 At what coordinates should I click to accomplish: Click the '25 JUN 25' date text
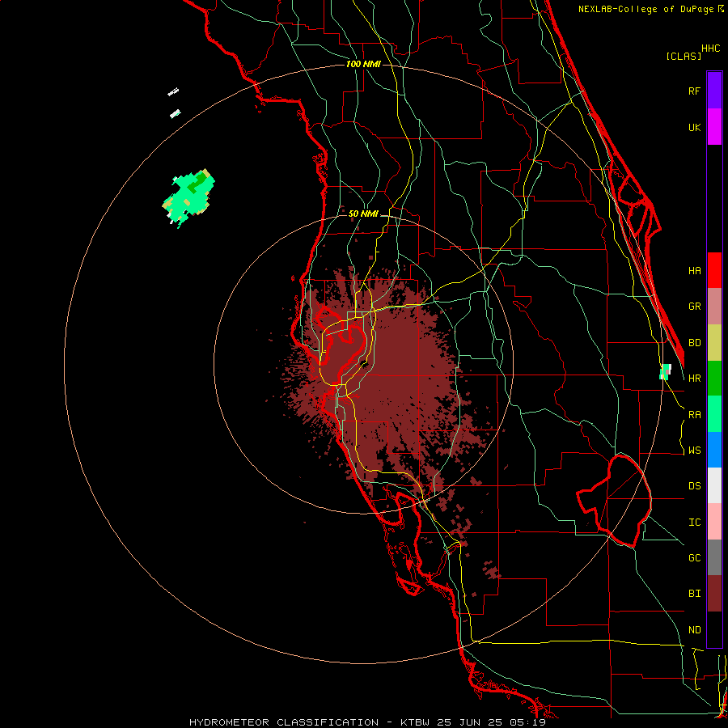tap(472, 722)
